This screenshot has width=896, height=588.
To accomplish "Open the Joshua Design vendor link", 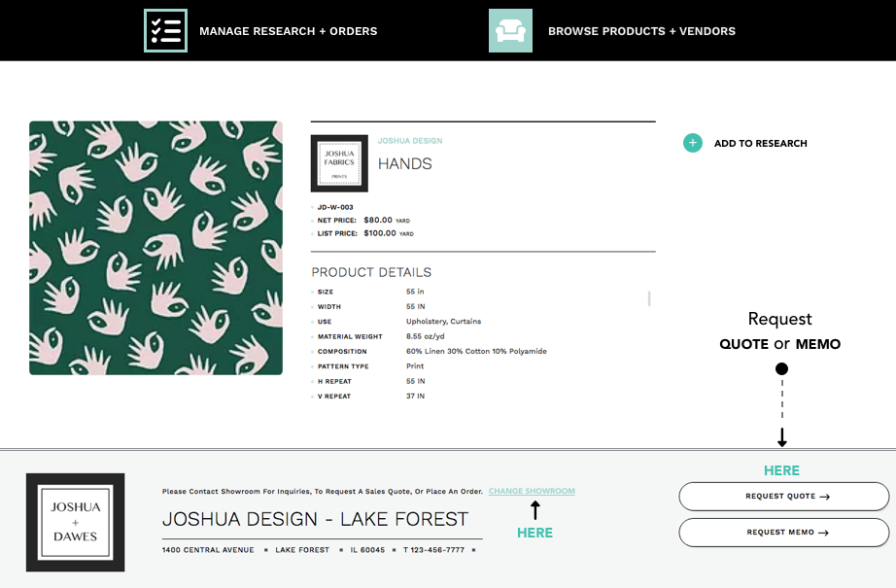I will (x=410, y=141).
